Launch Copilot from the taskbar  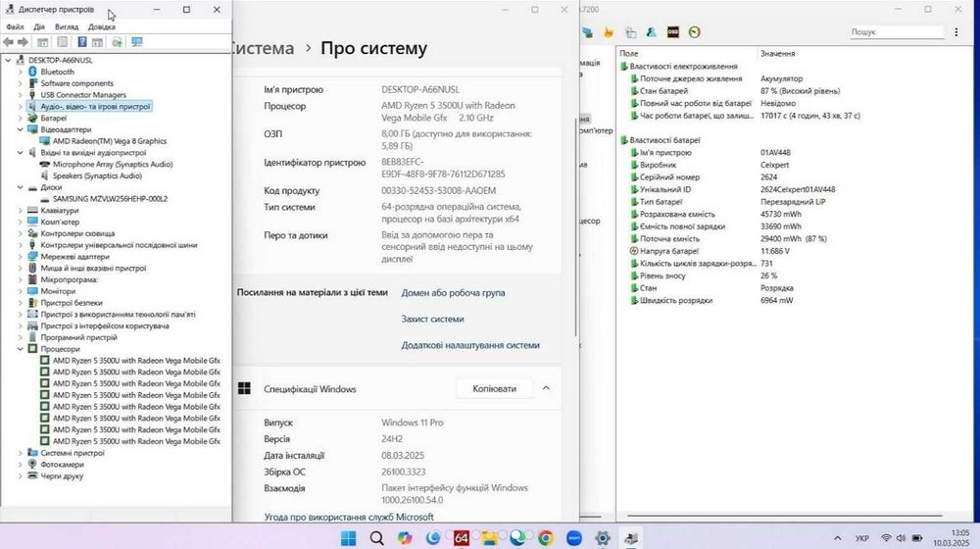pyautogui.click(x=405, y=538)
